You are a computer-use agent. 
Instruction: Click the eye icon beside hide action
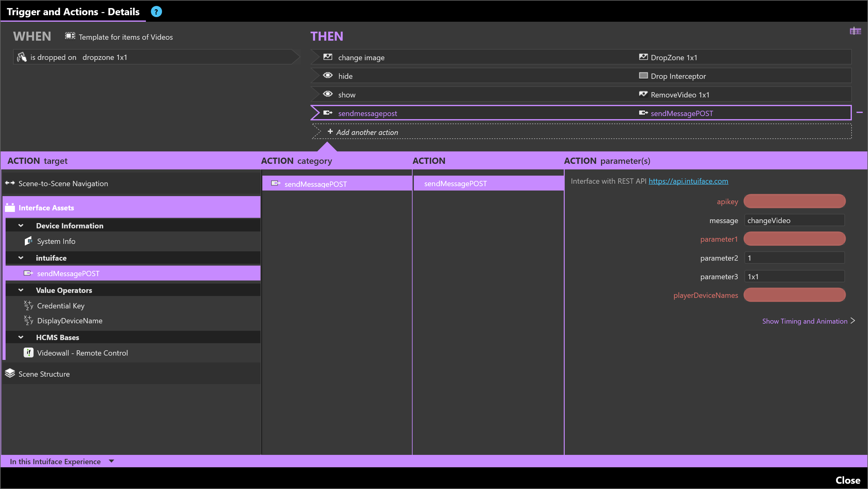[x=328, y=75]
